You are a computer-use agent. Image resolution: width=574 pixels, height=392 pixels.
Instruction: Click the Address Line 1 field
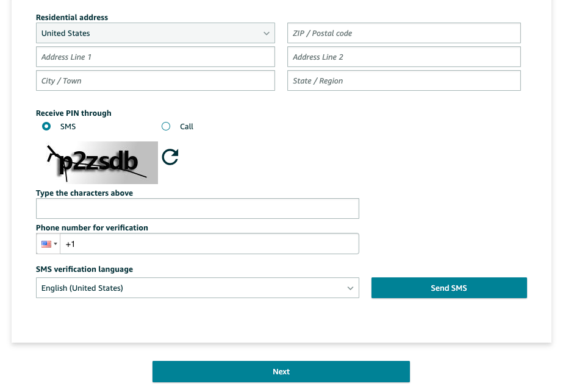pos(155,56)
